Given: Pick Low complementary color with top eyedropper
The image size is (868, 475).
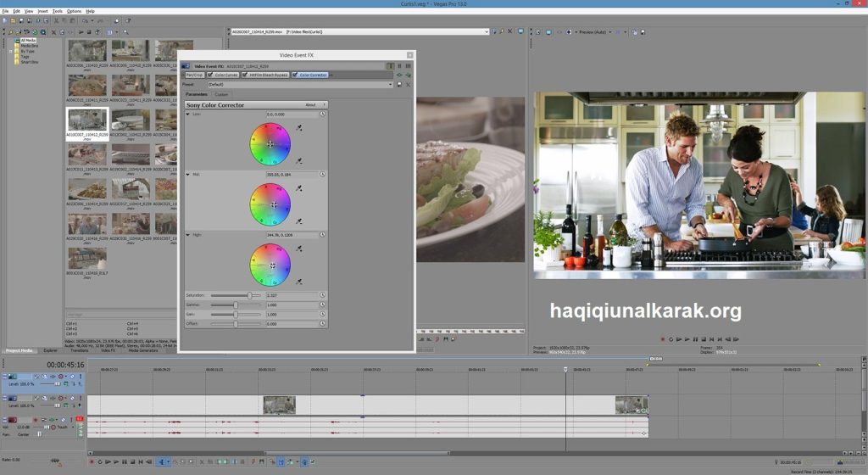Looking at the screenshot, I should [299, 128].
